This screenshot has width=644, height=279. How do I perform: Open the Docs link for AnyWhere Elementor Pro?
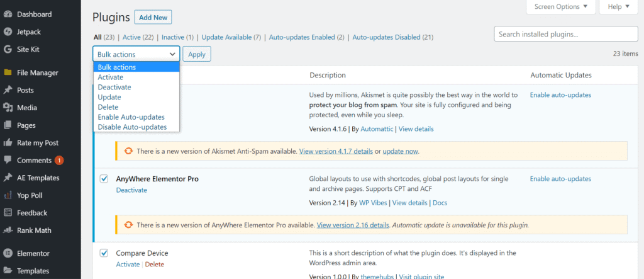[440, 203]
